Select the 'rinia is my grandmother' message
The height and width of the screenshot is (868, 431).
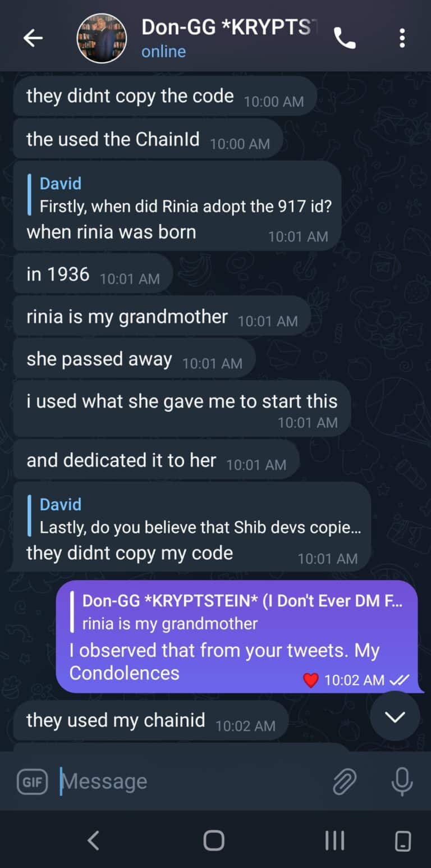pos(162,317)
